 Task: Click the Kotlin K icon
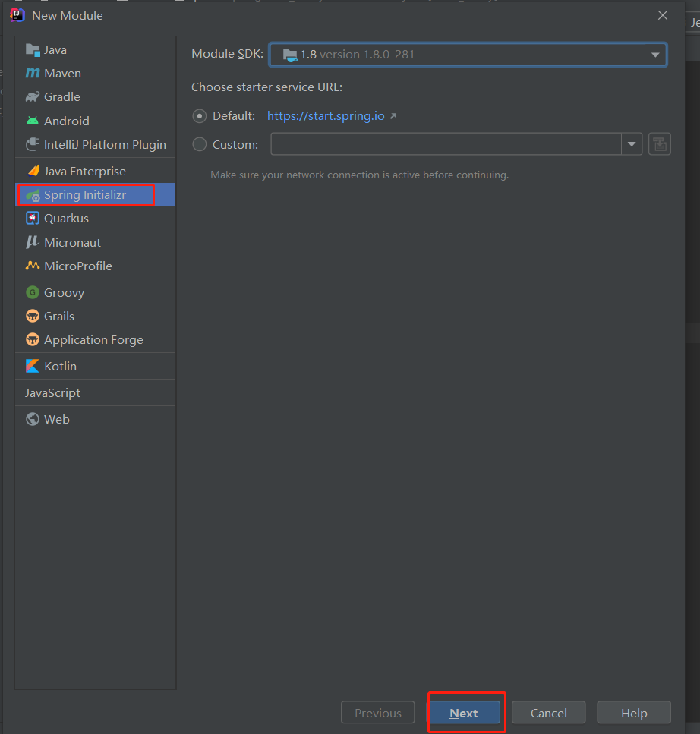click(x=33, y=366)
